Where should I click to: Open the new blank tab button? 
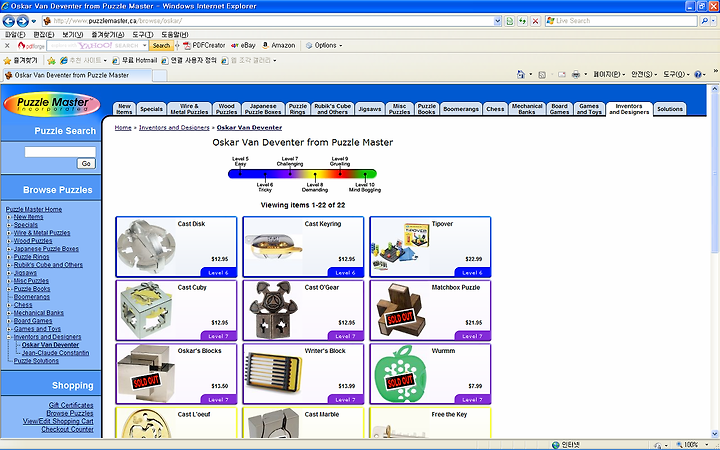159,75
